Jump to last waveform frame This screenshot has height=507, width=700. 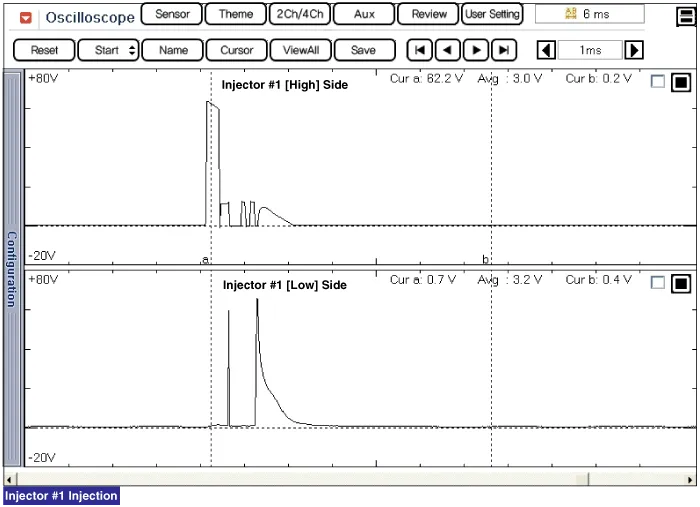pyautogui.click(x=504, y=50)
